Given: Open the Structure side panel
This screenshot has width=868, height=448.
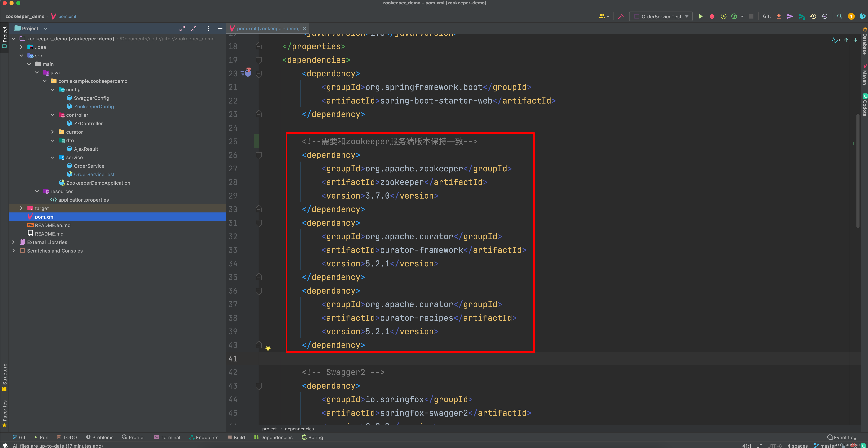Looking at the screenshot, I should click(x=4, y=377).
